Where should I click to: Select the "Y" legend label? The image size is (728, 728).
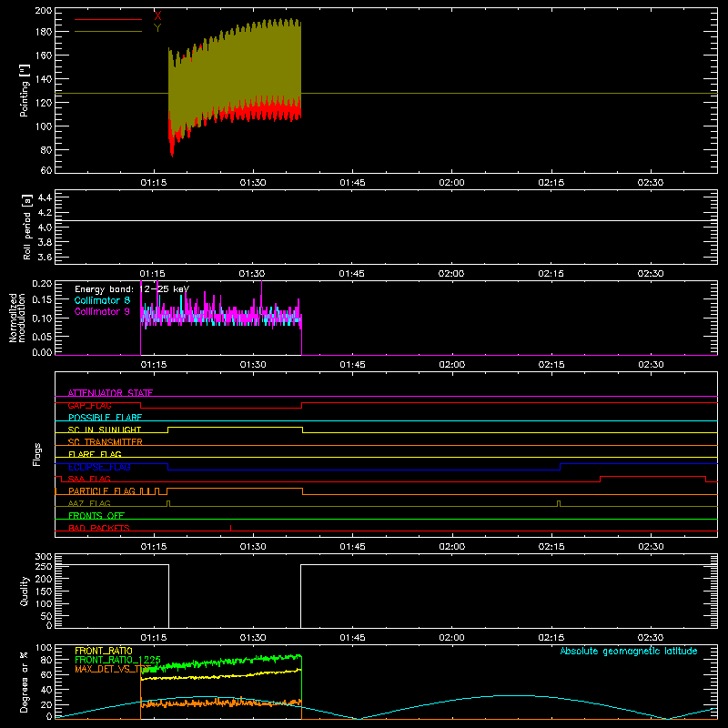tap(157, 27)
